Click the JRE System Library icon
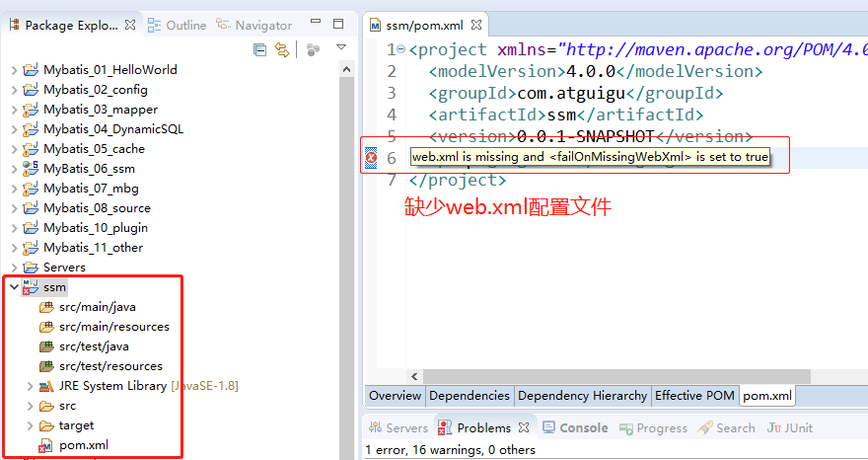Viewport: 868px width, 460px height. click(x=46, y=386)
